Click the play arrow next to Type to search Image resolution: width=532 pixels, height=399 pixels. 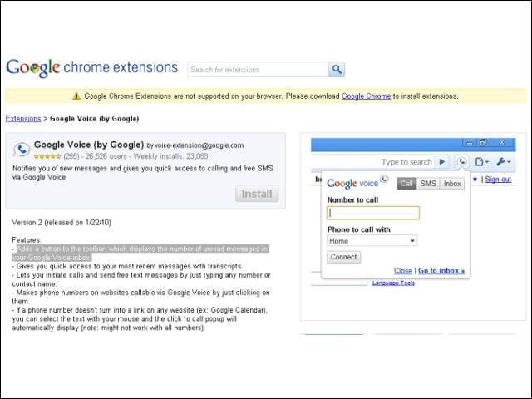(x=442, y=162)
